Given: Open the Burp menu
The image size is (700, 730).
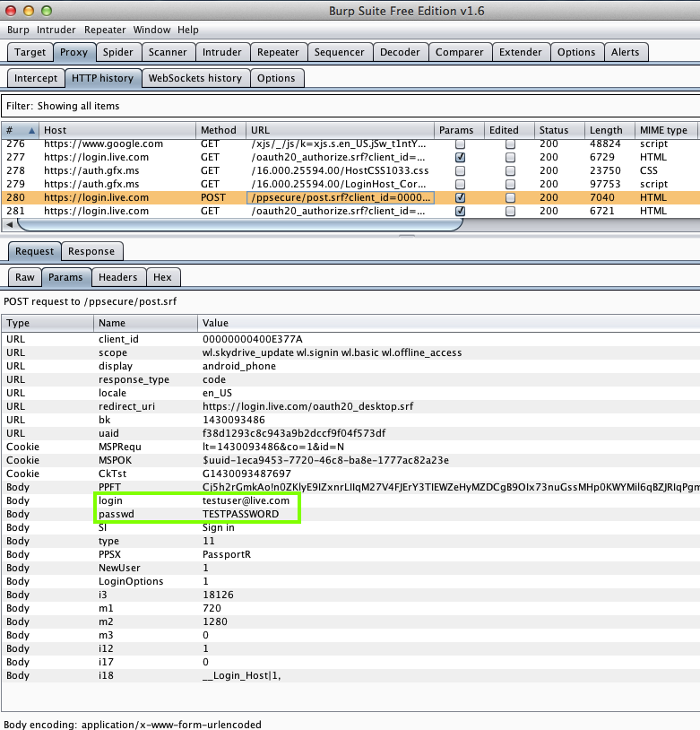Looking at the screenshot, I should pyautogui.click(x=18, y=30).
